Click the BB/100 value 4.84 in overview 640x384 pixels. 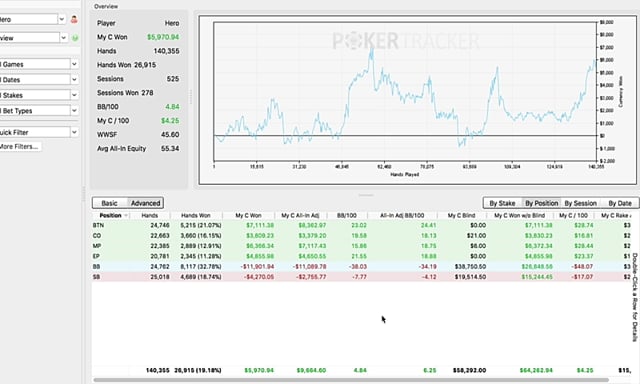click(172, 107)
